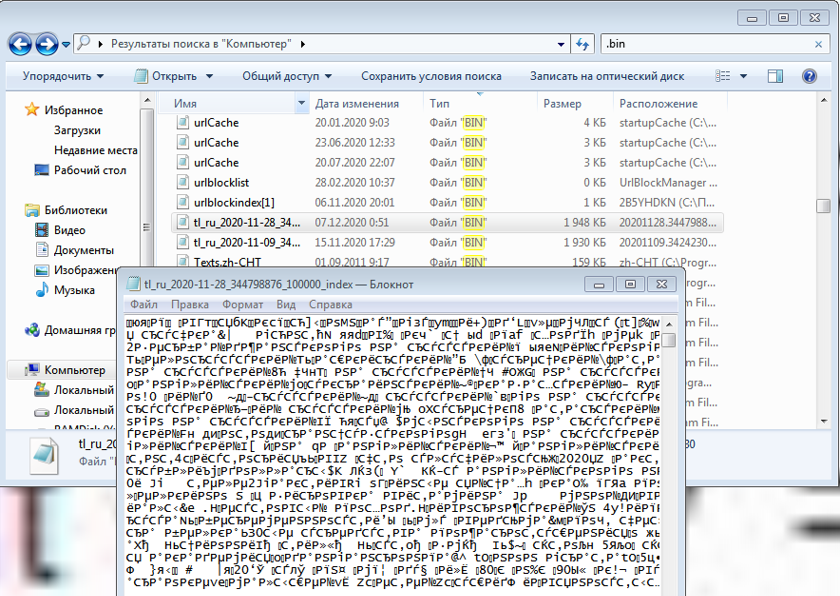Click Записать на оптический диск
Image resolution: width=840 pixels, height=596 pixels.
(x=606, y=76)
